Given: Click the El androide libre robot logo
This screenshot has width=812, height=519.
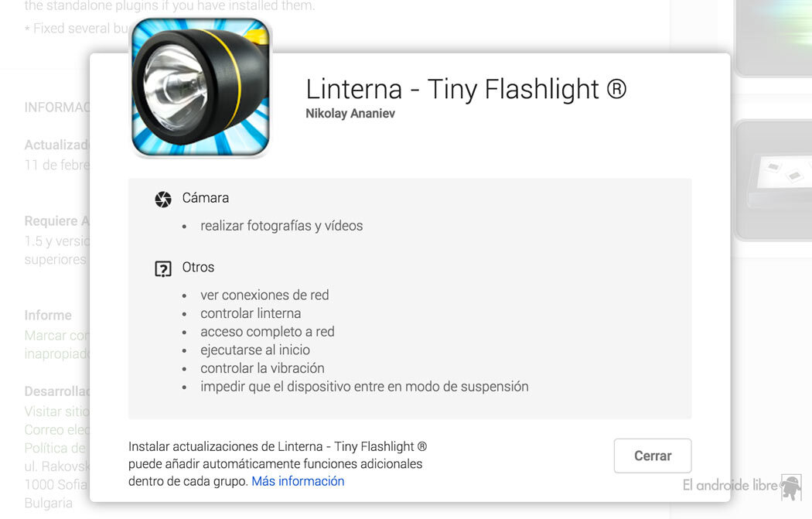Looking at the screenshot, I should click(790, 487).
